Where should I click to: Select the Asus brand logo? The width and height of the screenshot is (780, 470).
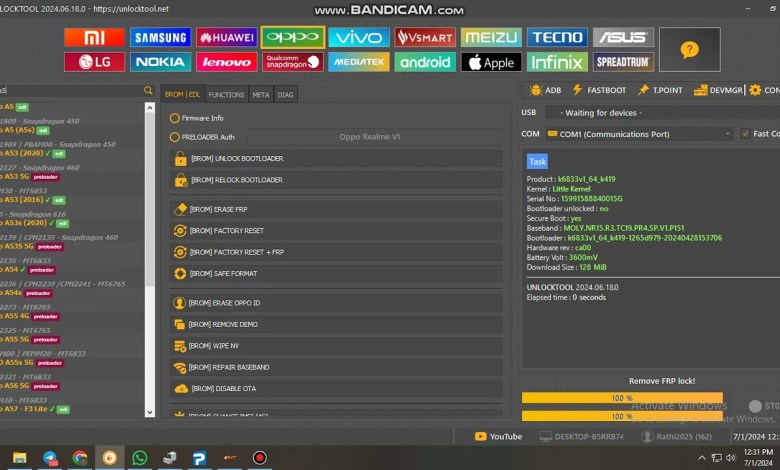(x=623, y=37)
